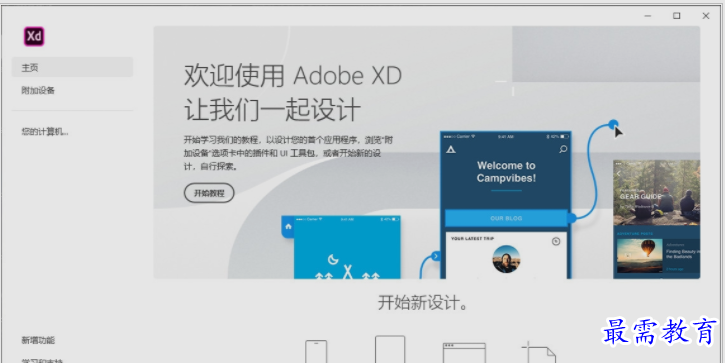Select the 主页 sidebar item
725x363 pixels.
[73, 68]
